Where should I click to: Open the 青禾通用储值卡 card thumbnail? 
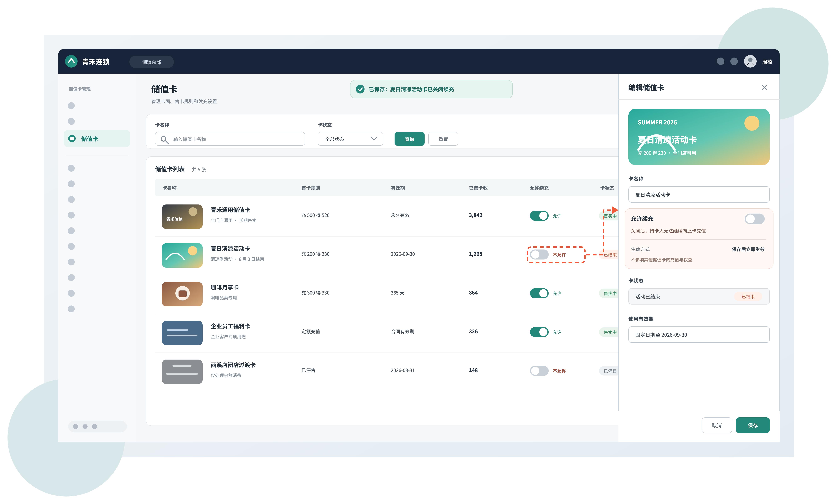click(x=182, y=217)
